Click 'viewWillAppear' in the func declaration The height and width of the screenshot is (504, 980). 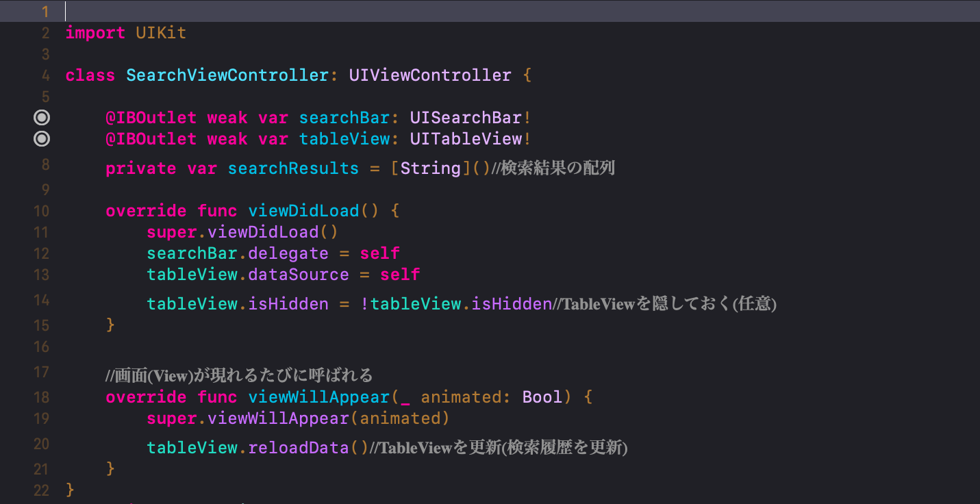[318, 397]
